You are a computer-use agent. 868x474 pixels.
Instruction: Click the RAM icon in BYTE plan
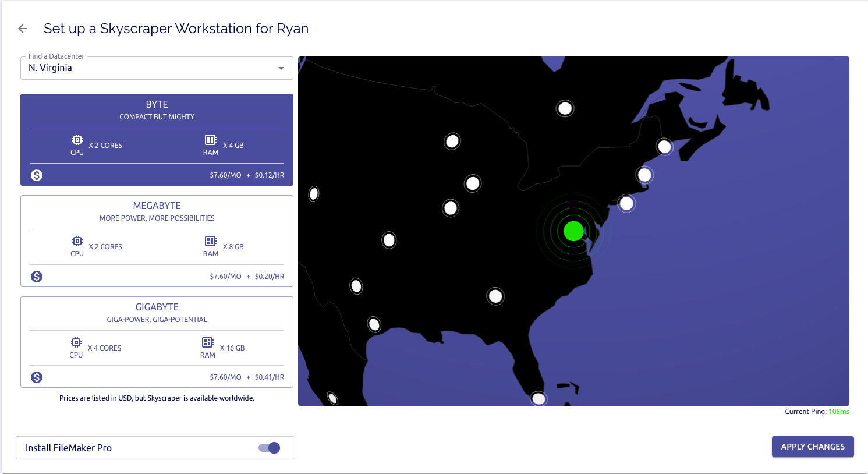pyautogui.click(x=211, y=140)
